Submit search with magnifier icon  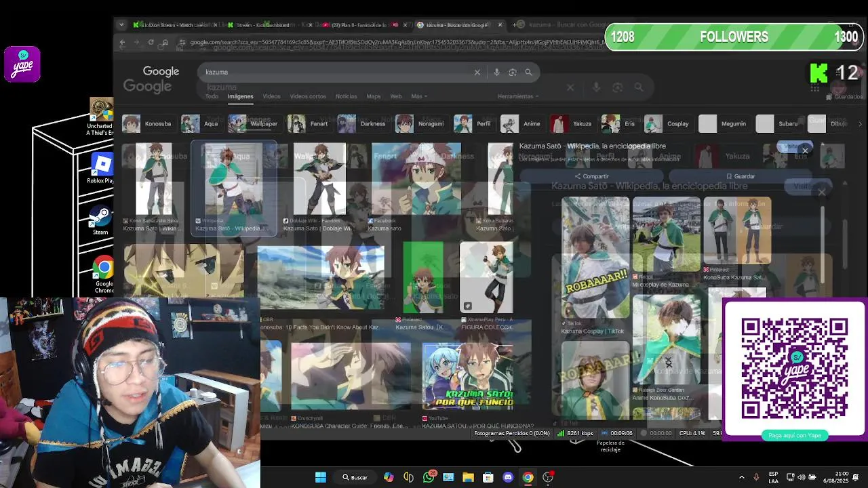528,72
